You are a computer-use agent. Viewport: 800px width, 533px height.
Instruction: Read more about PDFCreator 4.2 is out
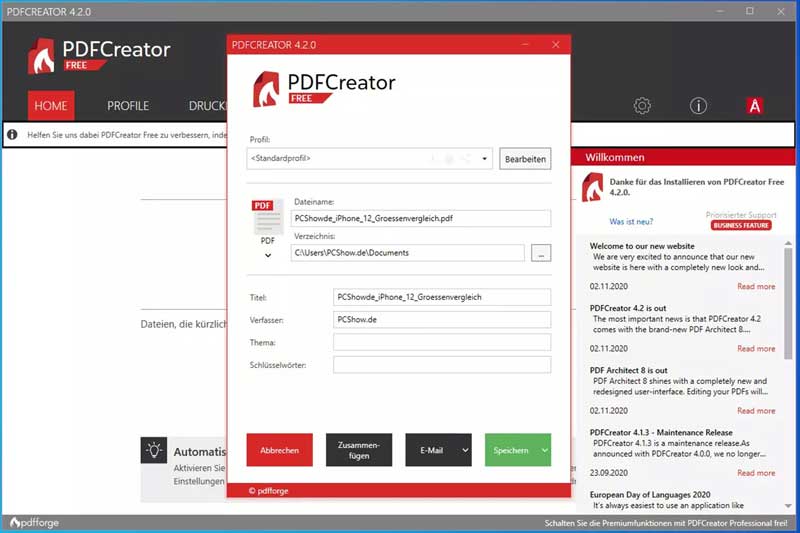(x=756, y=348)
